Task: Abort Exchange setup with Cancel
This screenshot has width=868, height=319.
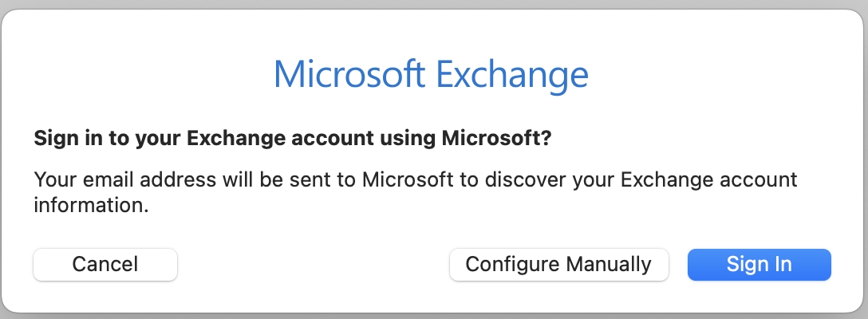Action: (105, 264)
